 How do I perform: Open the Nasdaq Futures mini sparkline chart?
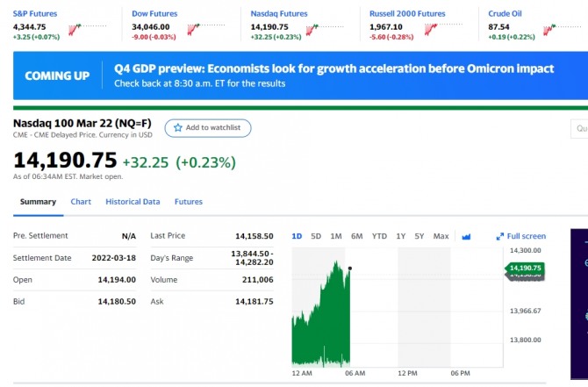(325, 29)
